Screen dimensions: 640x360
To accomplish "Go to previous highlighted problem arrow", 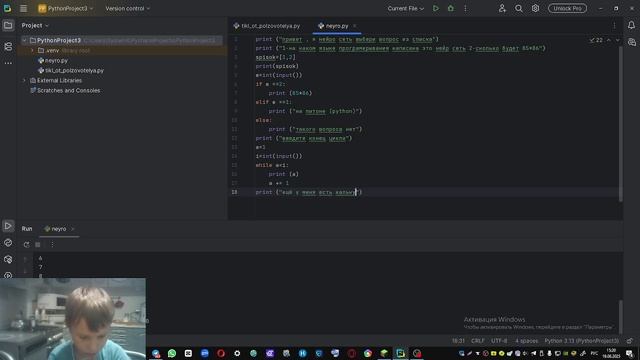I will point(609,40).
